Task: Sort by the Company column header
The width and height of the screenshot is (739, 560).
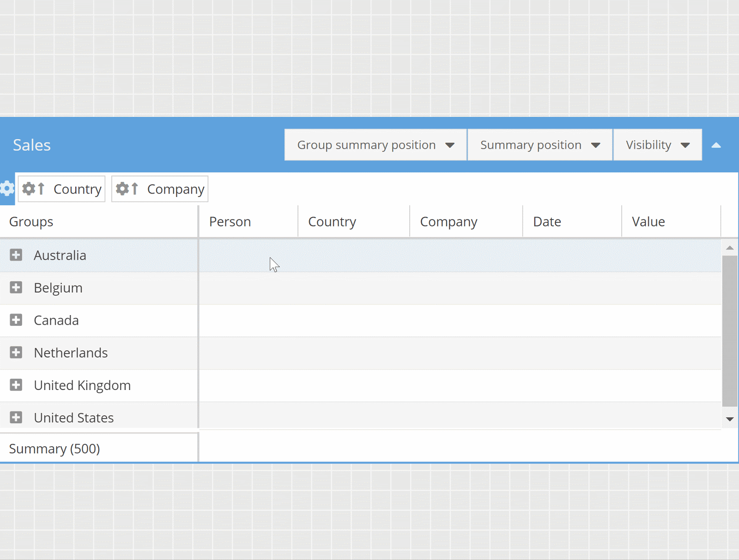Action: click(466, 221)
